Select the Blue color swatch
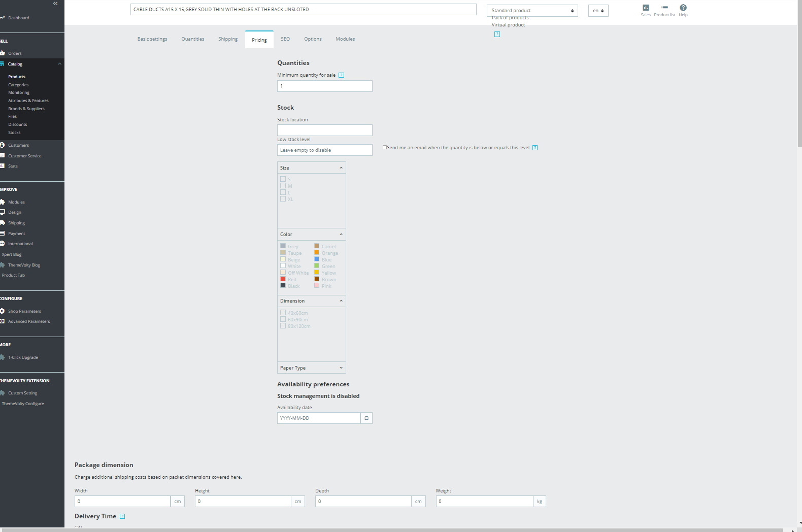 [317, 259]
